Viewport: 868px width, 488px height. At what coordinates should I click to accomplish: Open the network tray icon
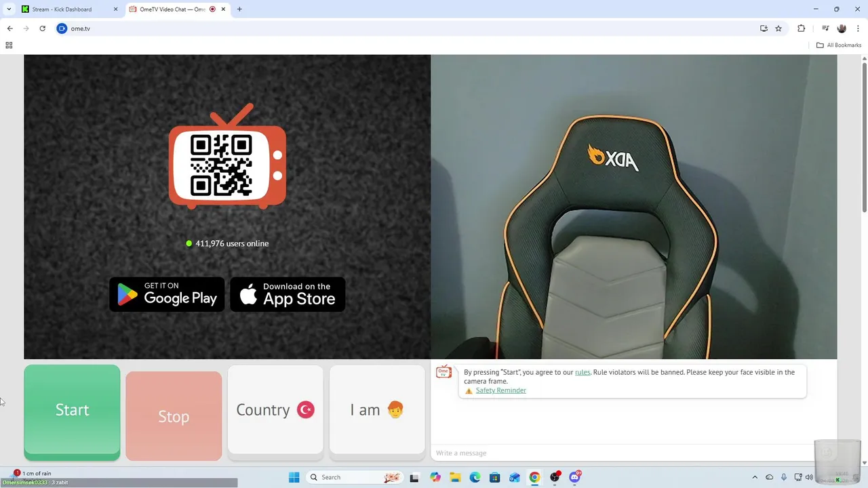coord(798,477)
